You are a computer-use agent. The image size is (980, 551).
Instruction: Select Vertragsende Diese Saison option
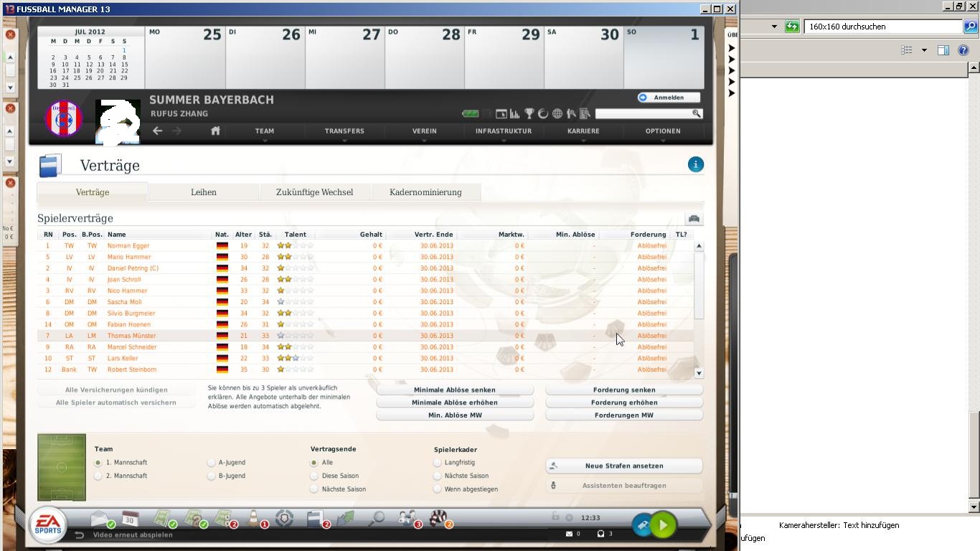tap(314, 476)
